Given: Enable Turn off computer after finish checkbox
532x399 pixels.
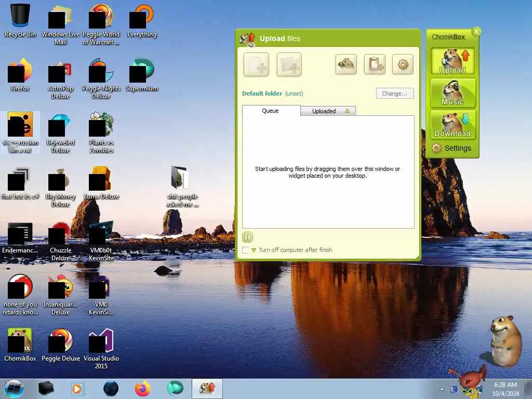Looking at the screenshot, I should (245, 250).
